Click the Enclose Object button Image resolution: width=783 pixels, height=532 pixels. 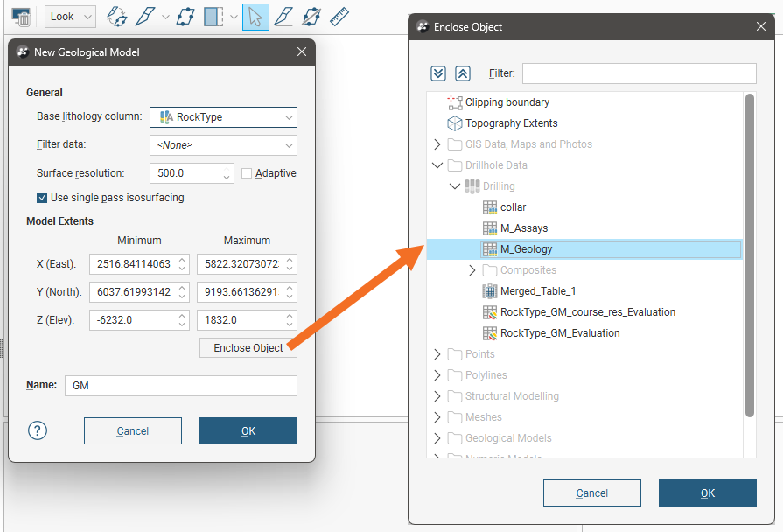[248, 348]
